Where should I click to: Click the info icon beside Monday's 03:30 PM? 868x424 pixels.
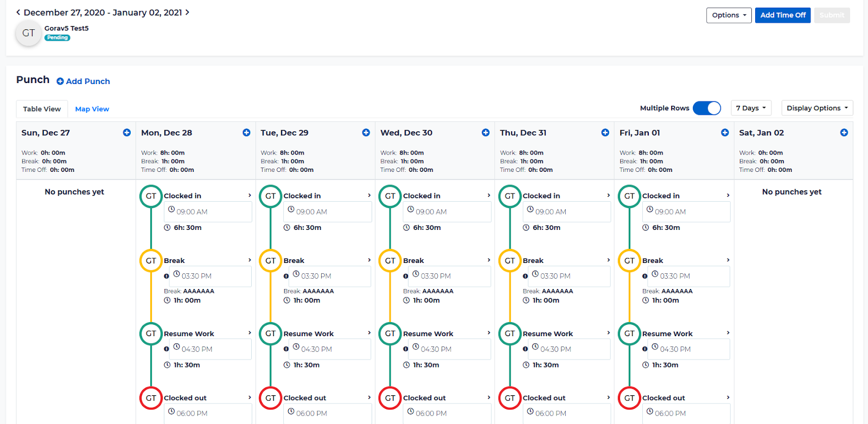pos(167,276)
